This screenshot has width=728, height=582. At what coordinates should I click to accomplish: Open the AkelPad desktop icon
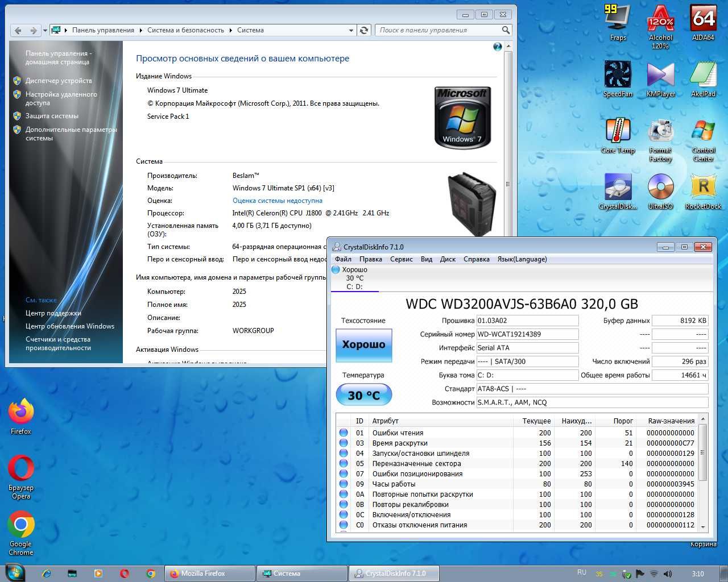(703, 79)
